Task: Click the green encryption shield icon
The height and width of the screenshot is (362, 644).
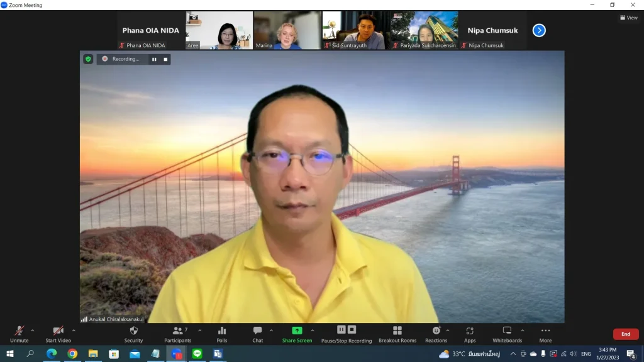Action: tap(89, 59)
